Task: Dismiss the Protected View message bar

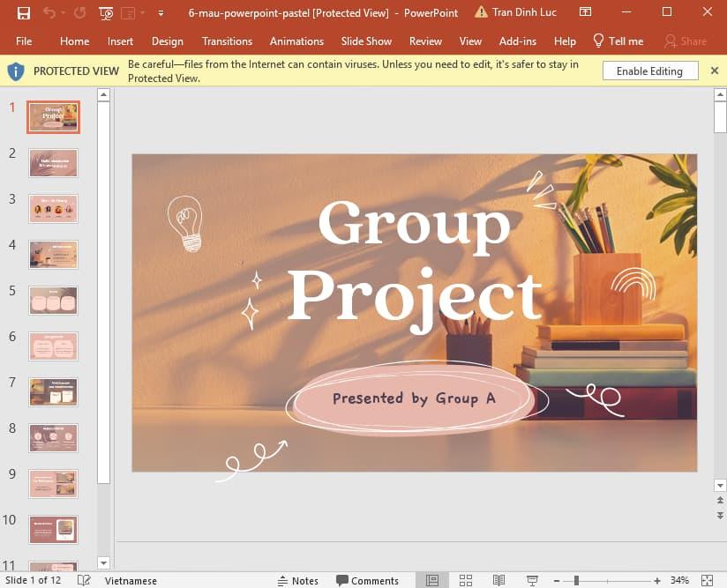Action: coord(715,71)
